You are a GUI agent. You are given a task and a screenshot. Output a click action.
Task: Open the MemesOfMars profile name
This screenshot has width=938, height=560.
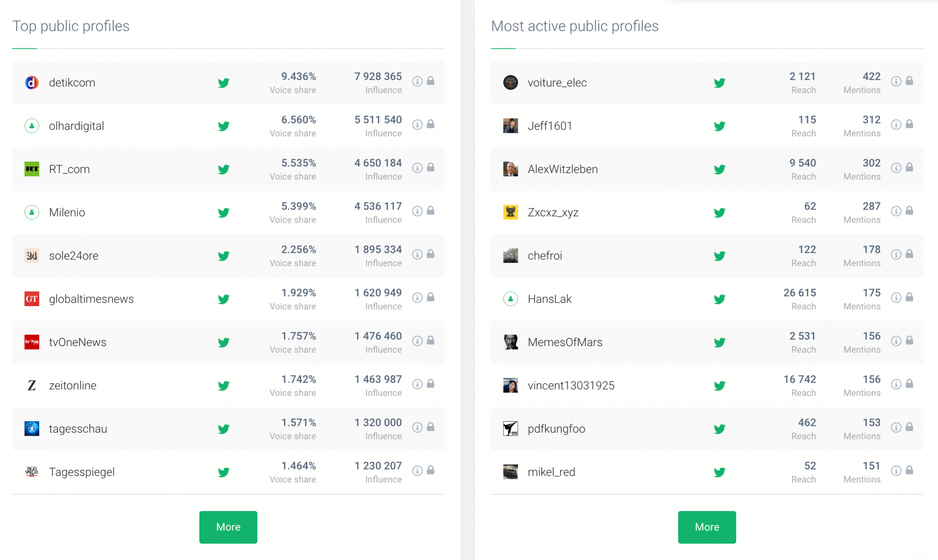click(x=565, y=342)
